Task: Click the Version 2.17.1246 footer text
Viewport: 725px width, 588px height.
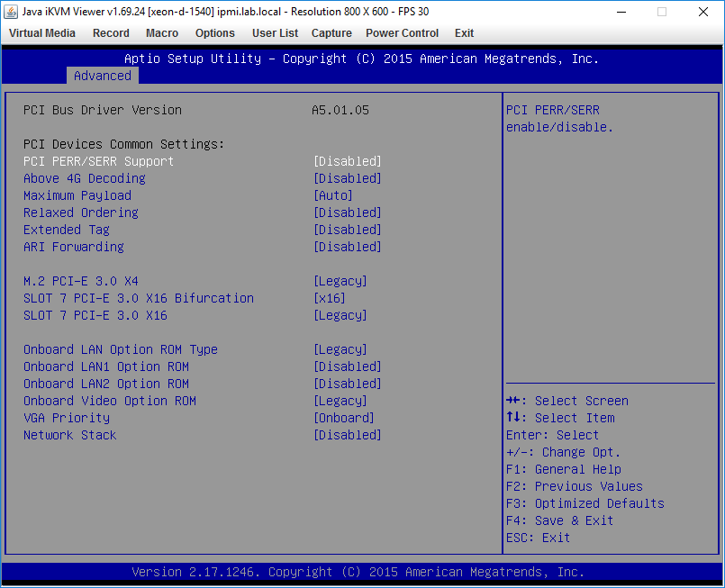Action: (358, 572)
